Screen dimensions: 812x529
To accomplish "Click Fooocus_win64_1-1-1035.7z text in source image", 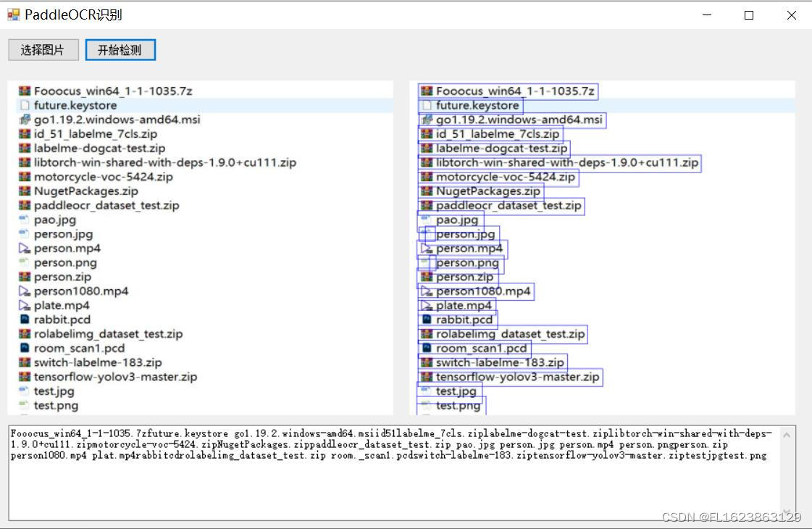I will pos(114,91).
